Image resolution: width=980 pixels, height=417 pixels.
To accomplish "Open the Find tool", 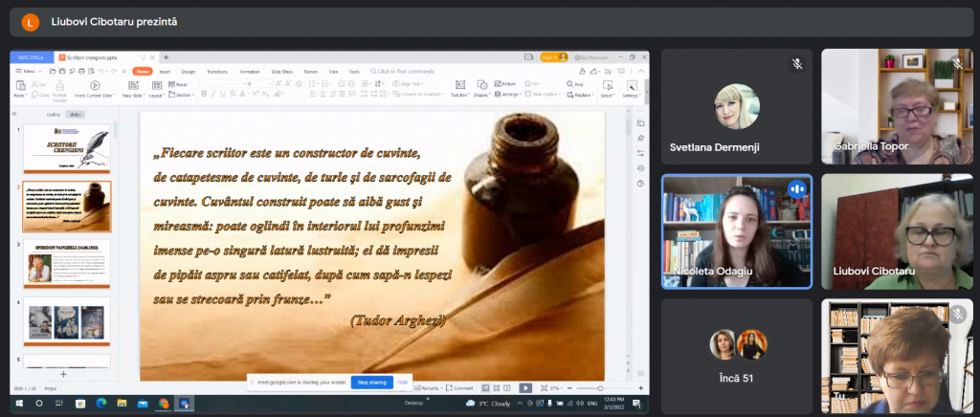I will click(575, 84).
